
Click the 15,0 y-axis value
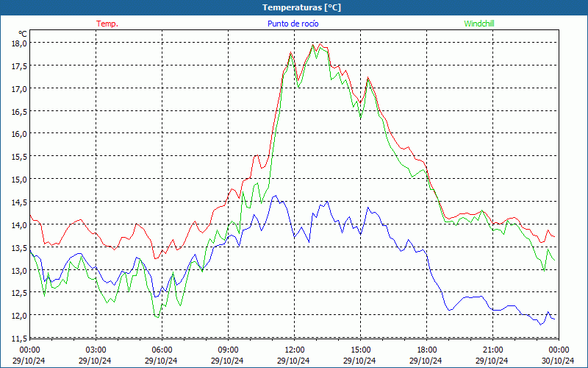click(x=19, y=179)
